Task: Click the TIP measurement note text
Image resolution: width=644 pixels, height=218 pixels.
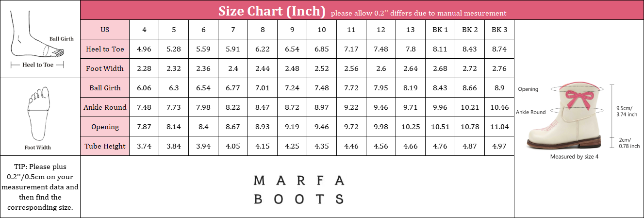Action: pos(40,187)
